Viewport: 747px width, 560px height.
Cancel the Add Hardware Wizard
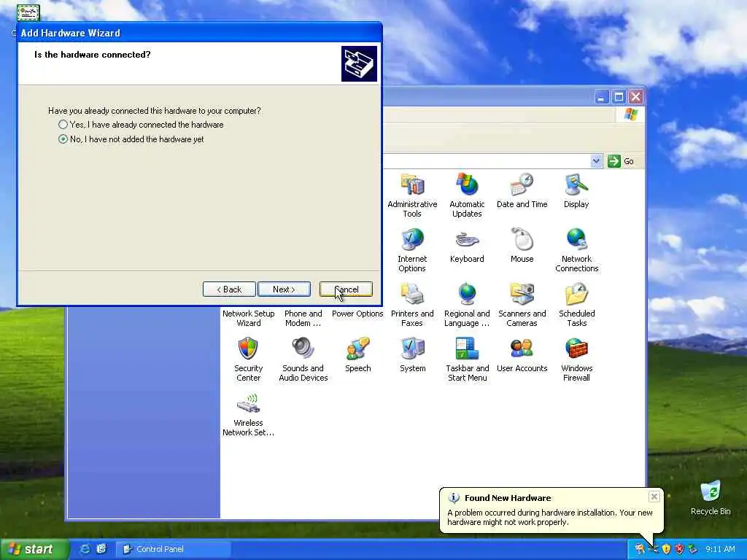click(x=346, y=289)
